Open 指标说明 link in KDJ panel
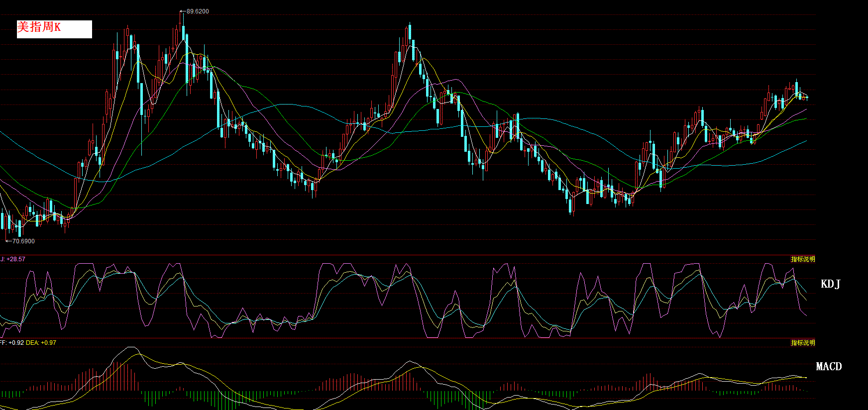 tap(803, 259)
